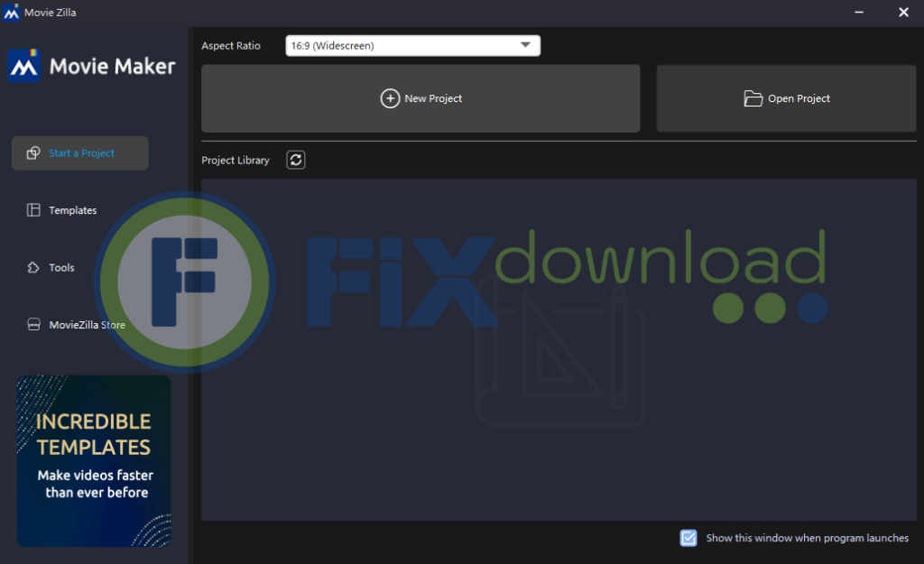This screenshot has height=564, width=924.
Task: Open the Incredible Templates promo banner
Action: pyautogui.click(x=94, y=460)
